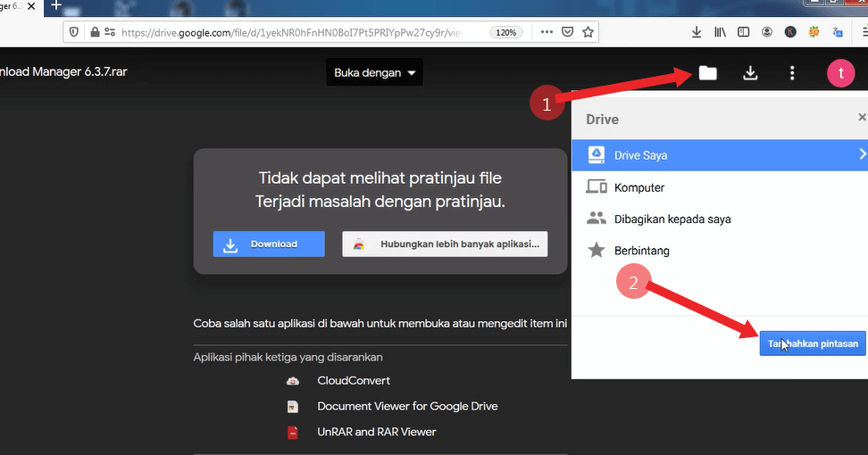Click the 'Tambahkan pintasan' button
This screenshot has height=455, width=868.
pos(812,343)
